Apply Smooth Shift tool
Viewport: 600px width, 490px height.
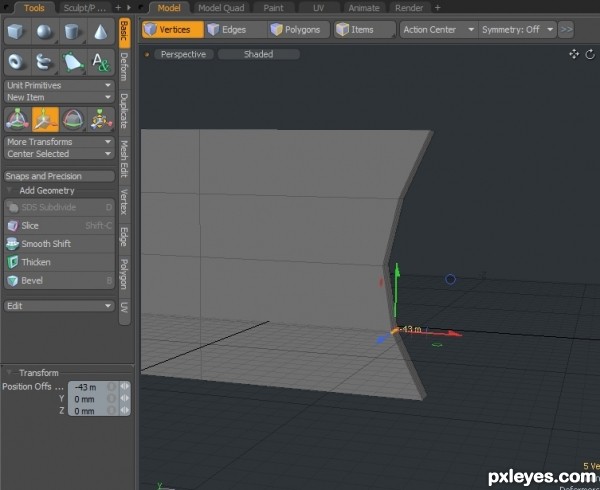tap(59, 244)
